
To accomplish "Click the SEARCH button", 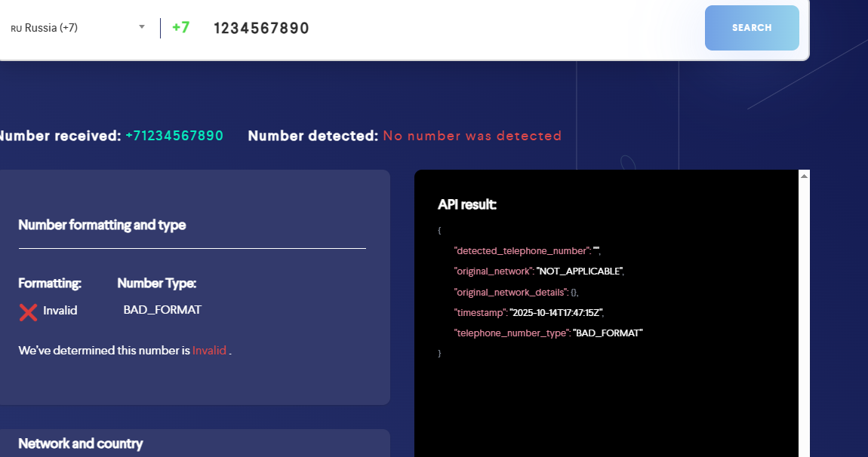I will point(751,28).
